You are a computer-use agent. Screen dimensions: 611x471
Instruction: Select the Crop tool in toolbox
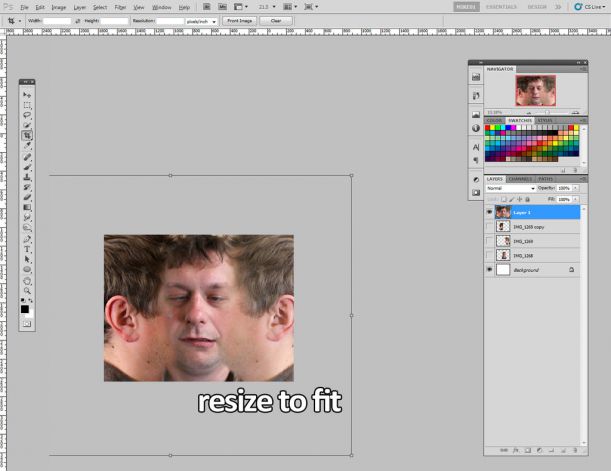coord(27,136)
